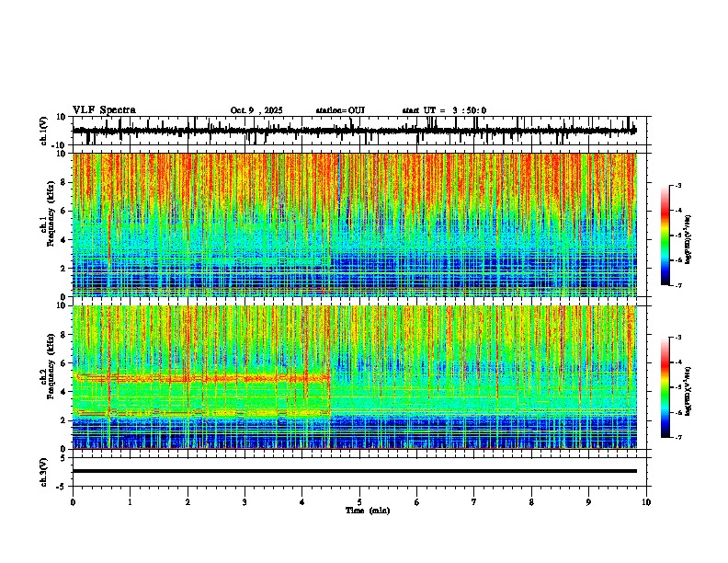
Task: Click the time-axis tick label "3"
Action: 245,502
